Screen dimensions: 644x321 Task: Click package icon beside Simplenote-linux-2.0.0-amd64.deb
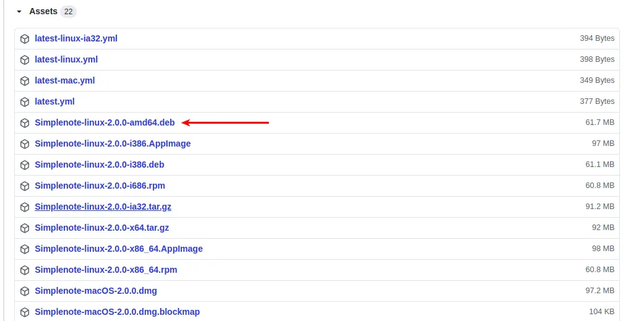click(x=25, y=123)
